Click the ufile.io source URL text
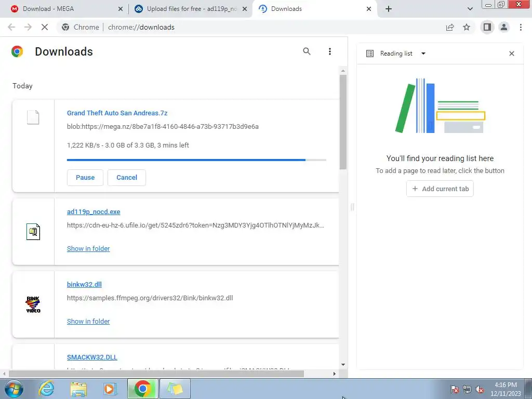532x399 pixels. pos(195,225)
